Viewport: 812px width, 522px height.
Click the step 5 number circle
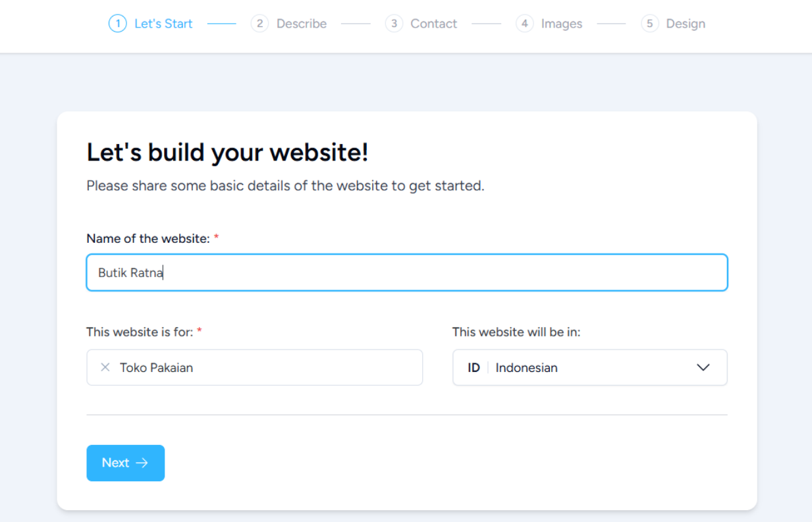coord(649,24)
